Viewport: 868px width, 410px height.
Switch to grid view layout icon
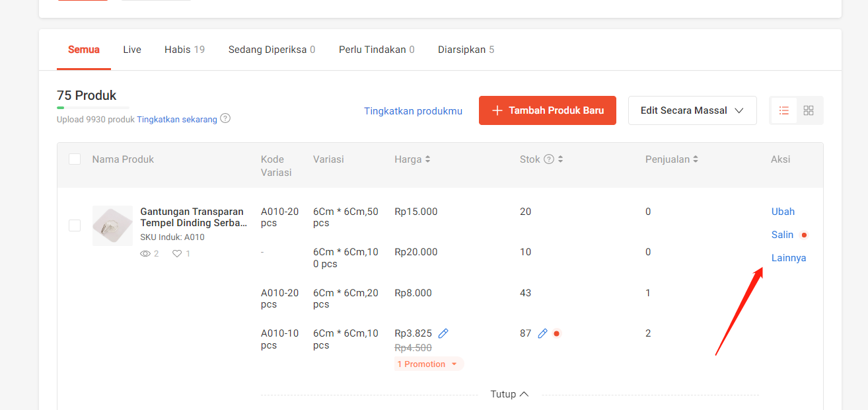(x=809, y=110)
